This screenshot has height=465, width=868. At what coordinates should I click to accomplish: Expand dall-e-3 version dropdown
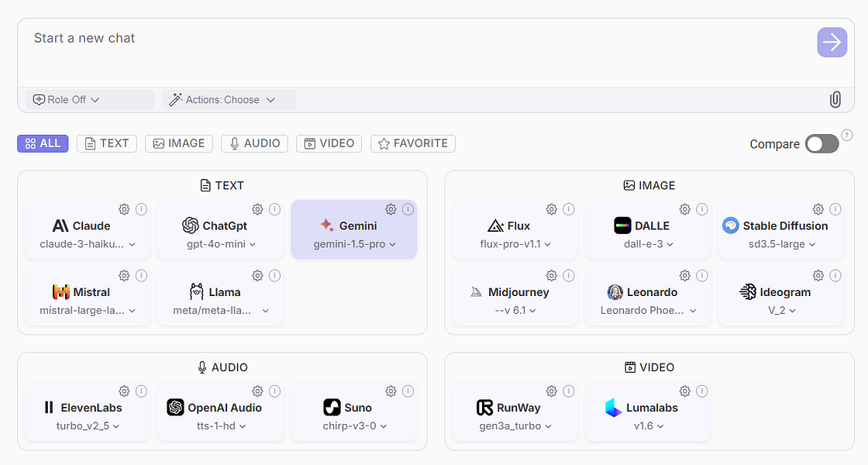pos(648,244)
